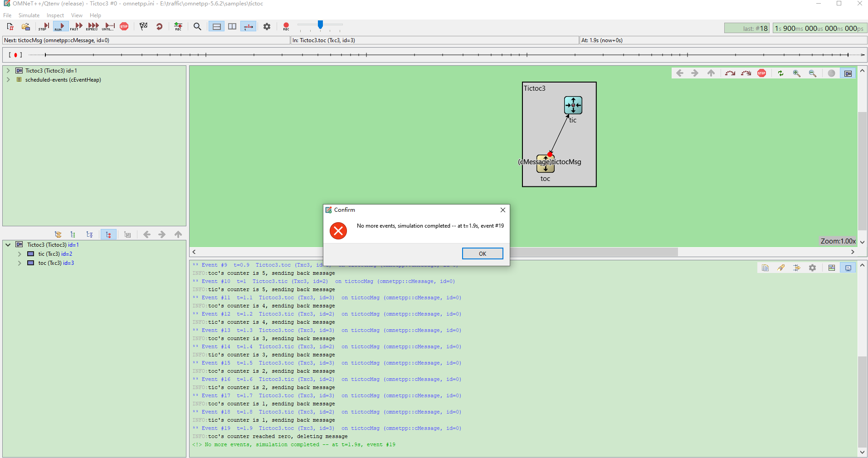
Task: Click the load network folder icon
Action: tap(26, 27)
